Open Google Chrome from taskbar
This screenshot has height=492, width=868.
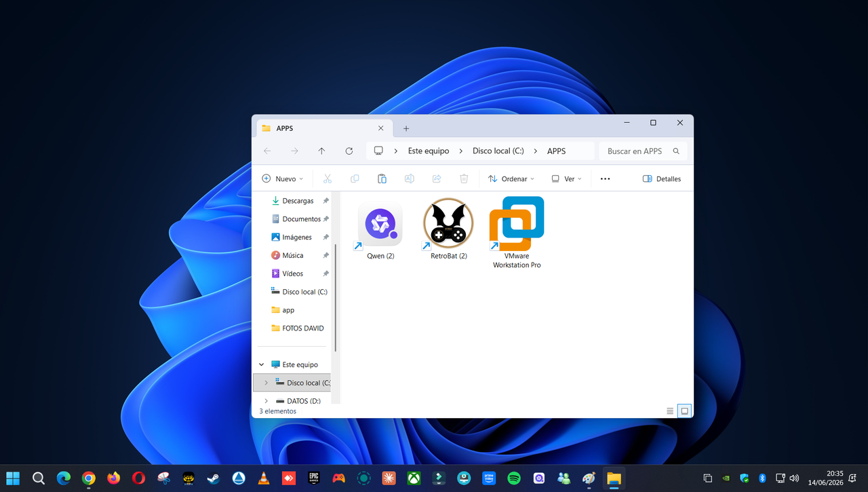coord(88,478)
